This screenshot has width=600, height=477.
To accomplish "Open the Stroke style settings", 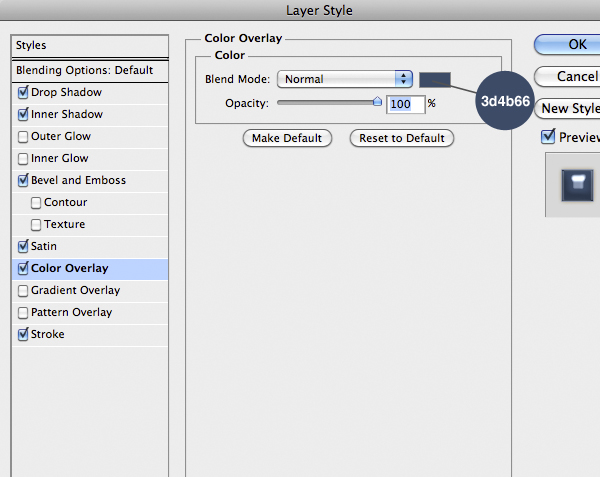I will pos(47,334).
